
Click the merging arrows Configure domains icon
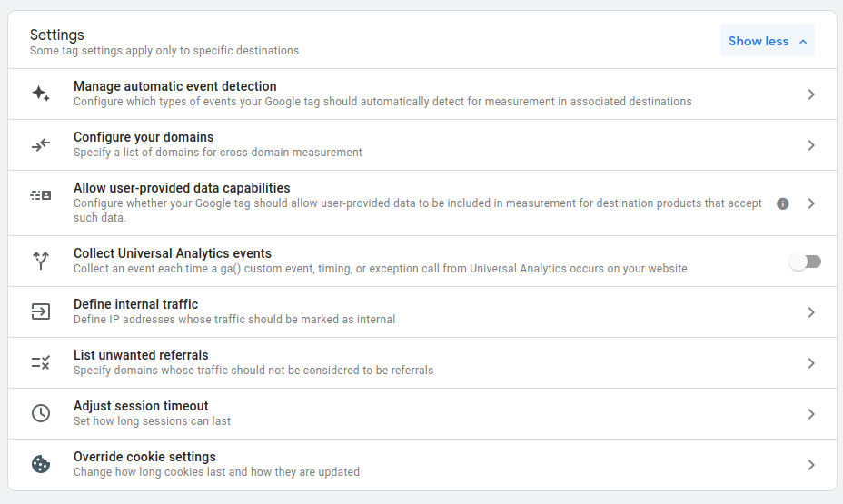tap(41, 144)
